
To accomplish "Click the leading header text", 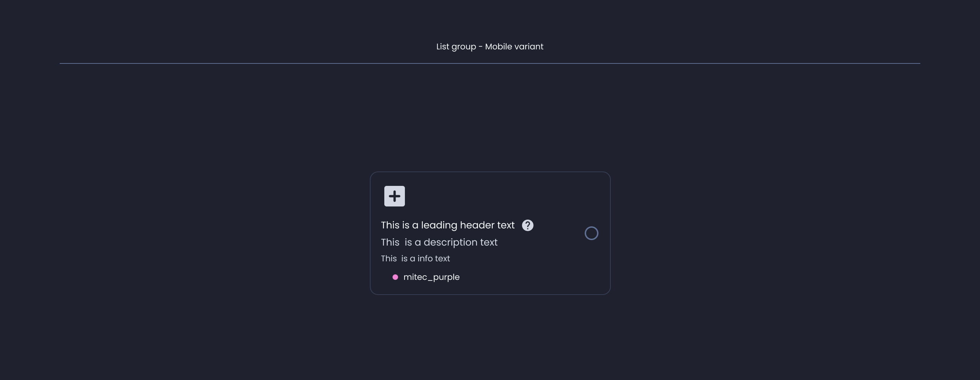I will click(x=448, y=225).
